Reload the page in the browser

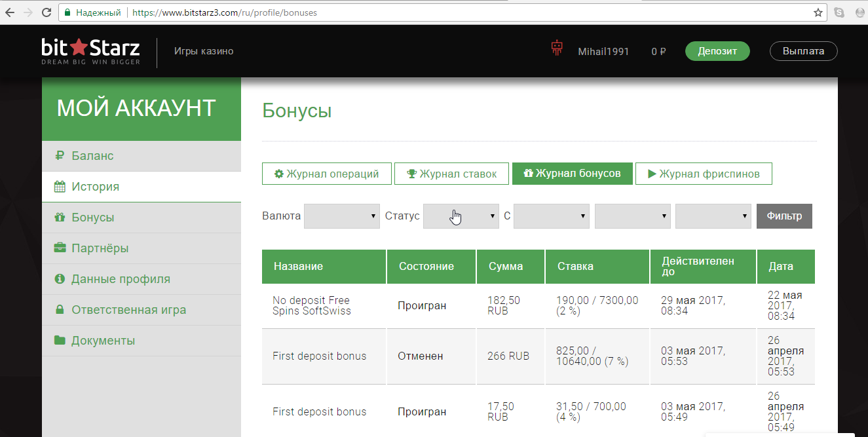point(46,12)
